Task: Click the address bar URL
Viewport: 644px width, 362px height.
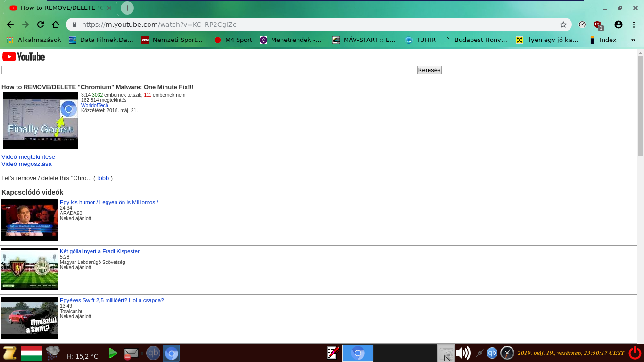Action: tap(159, 25)
